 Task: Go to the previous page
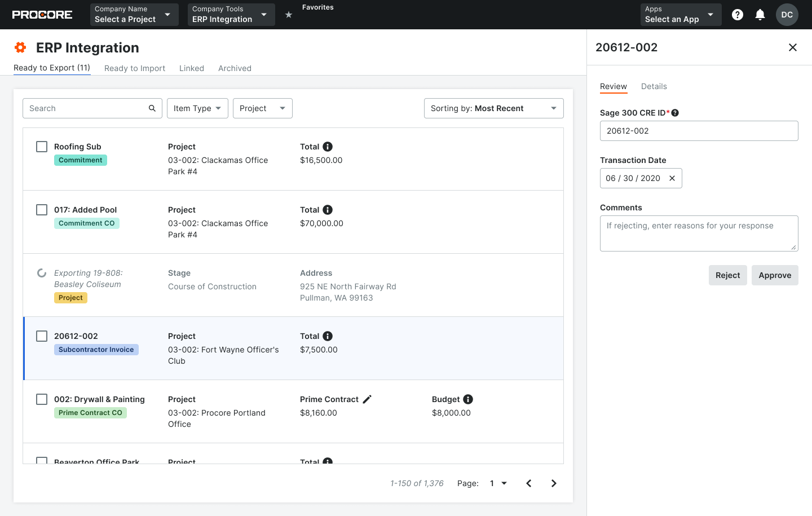pos(529,483)
